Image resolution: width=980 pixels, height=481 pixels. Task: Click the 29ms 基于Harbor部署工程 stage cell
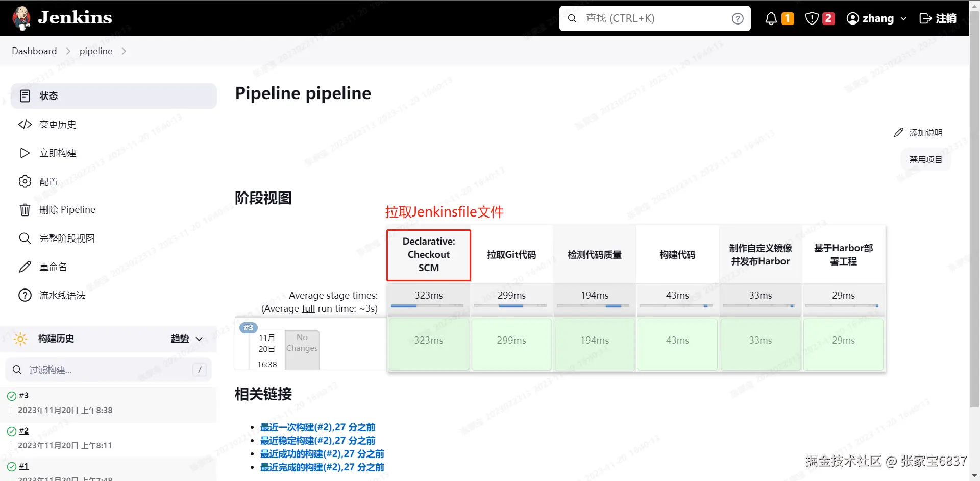pos(843,345)
